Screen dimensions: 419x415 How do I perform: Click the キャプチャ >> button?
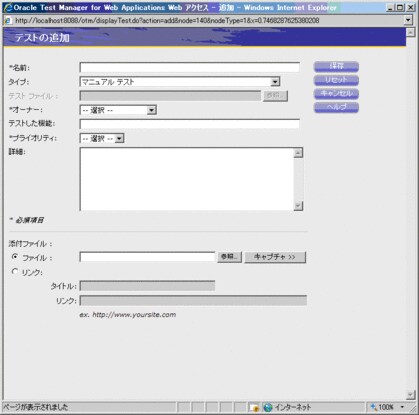point(275,257)
